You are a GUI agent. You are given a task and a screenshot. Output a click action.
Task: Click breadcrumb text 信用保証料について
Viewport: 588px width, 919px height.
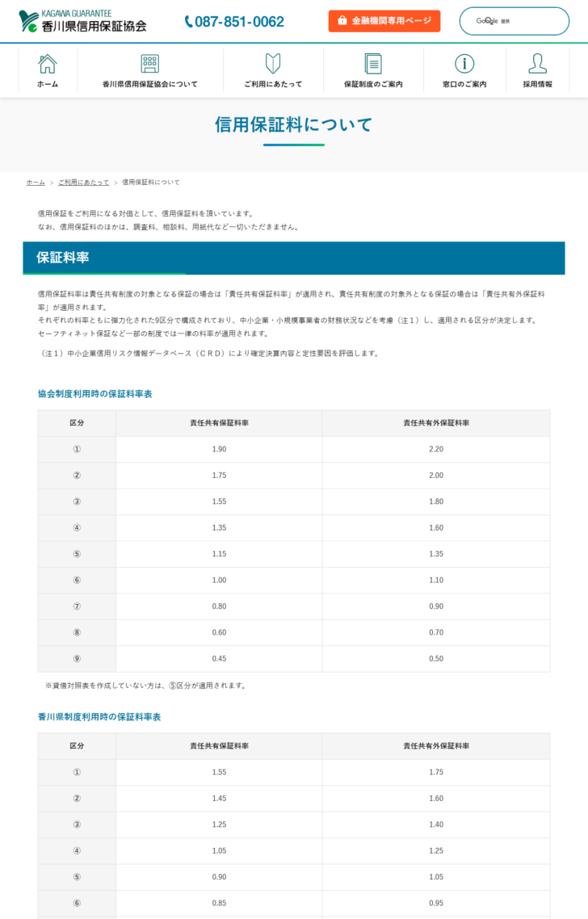tap(151, 183)
